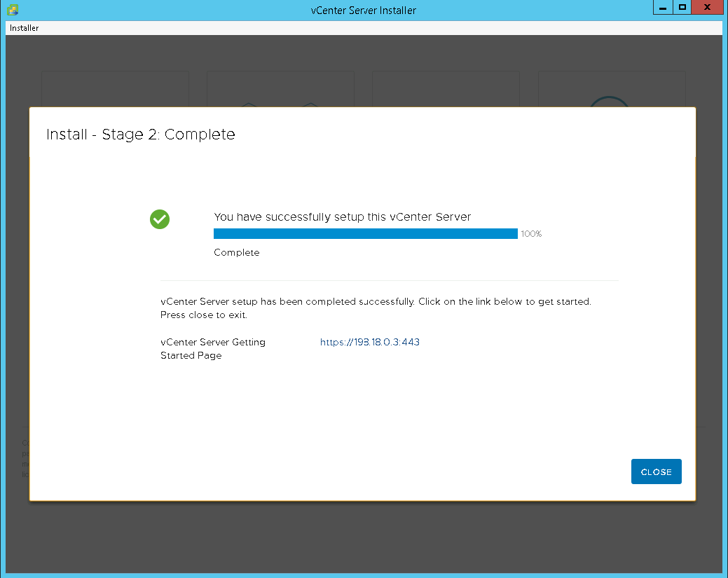Click the "vCenter Server Getting Started Page" label
This screenshot has height=578, width=728.
coord(212,349)
